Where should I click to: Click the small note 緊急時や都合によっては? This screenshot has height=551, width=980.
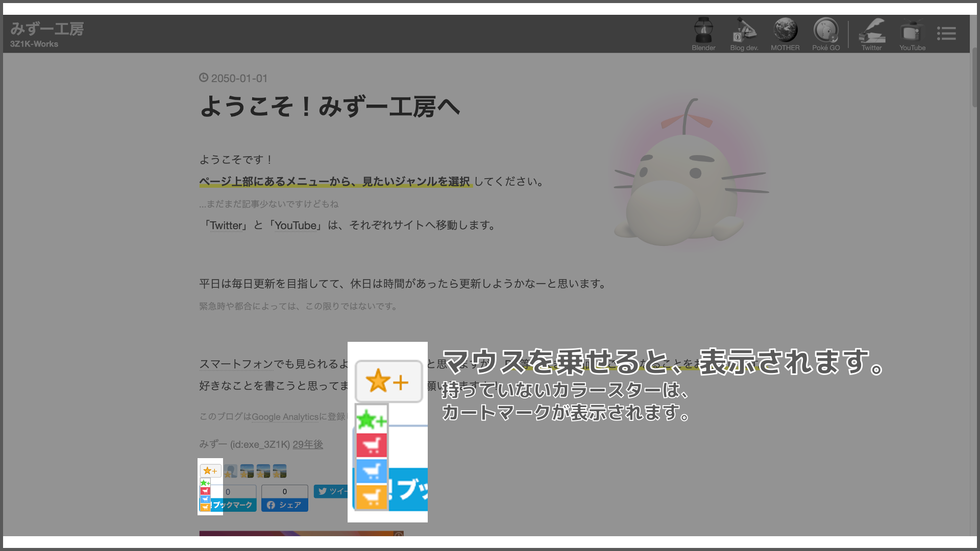(x=249, y=306)
